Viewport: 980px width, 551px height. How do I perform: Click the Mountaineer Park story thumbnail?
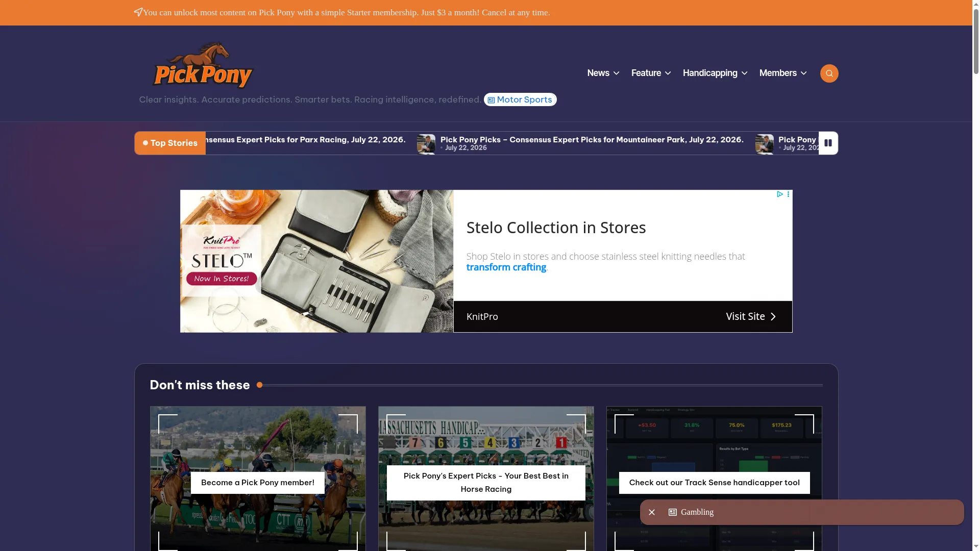click(426, 144)
